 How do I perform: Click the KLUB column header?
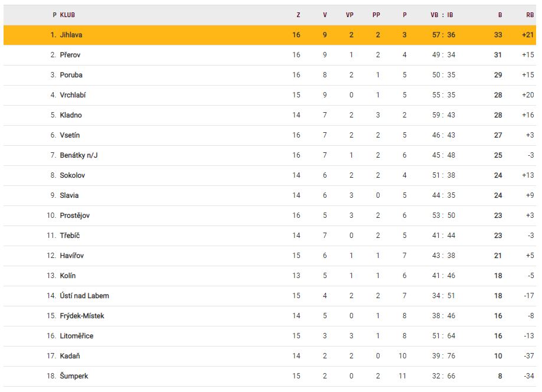[67, 15]
